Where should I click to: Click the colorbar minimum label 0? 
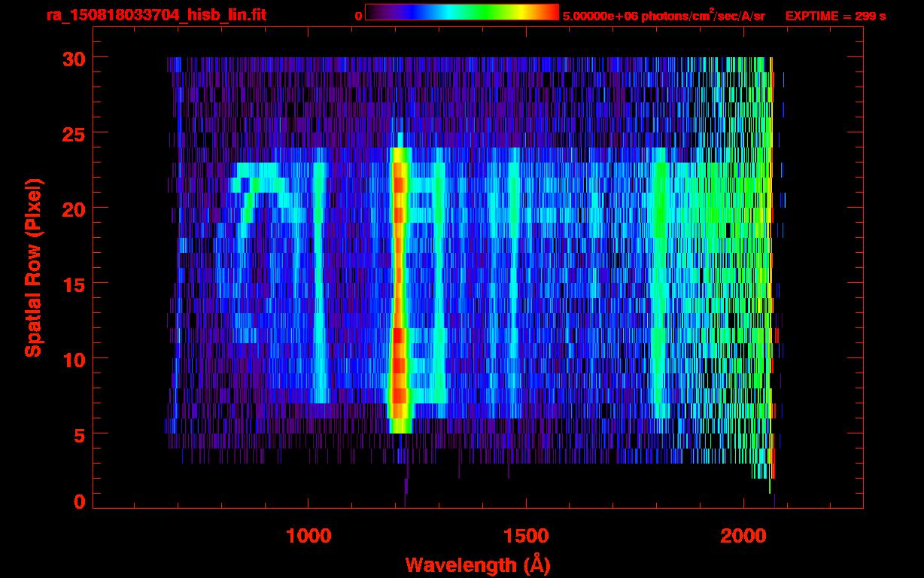358,16
